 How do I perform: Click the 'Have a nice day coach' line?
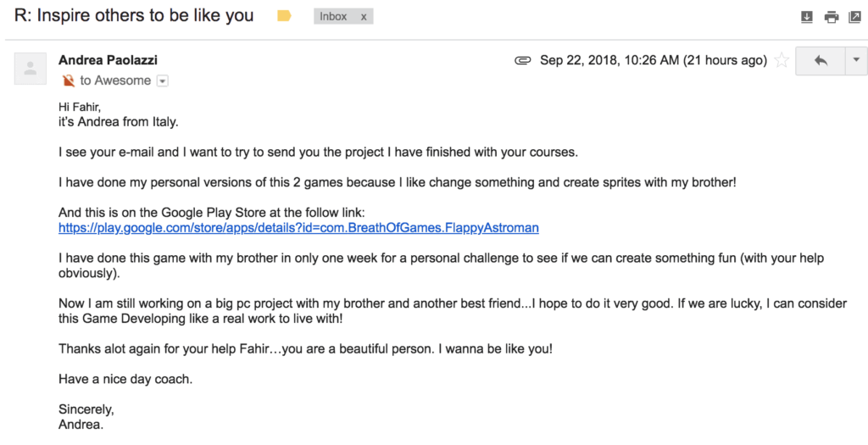(125, 380)
